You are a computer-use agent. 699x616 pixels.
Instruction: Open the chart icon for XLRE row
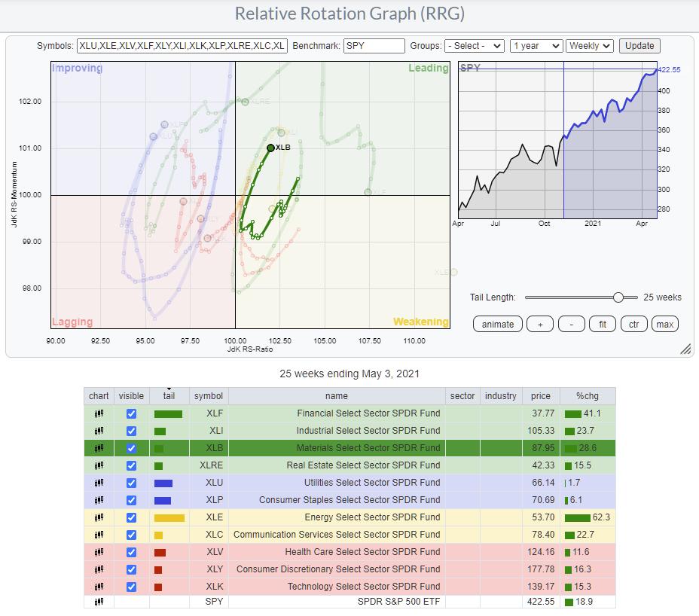[x=99, y=465]
